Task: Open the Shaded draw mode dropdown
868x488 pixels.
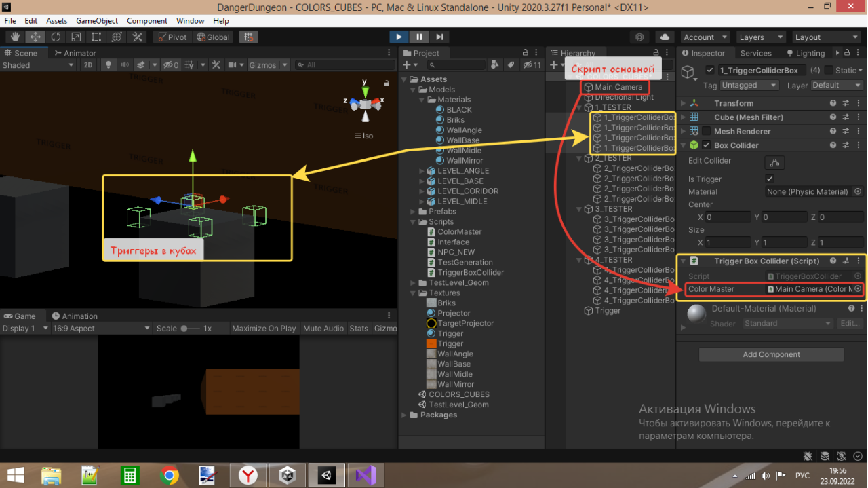Action: click(x=38, y=65)
